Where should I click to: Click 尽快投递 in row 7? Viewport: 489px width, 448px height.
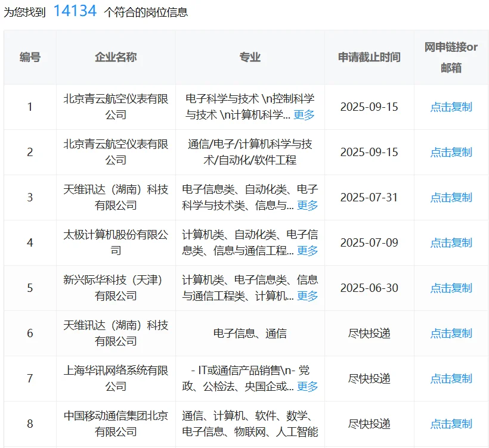pyautogui.click(x=369, y=378)
